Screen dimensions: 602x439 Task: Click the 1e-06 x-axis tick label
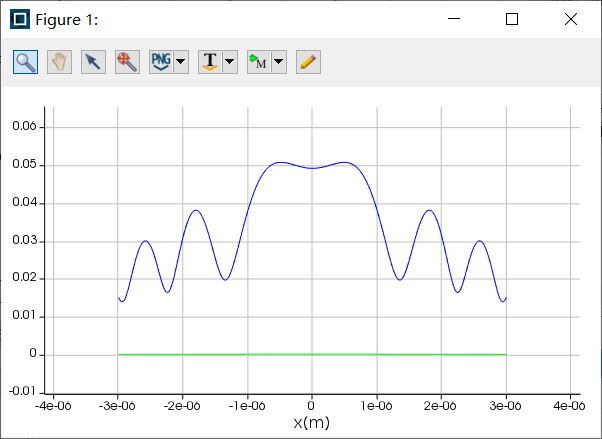point(377,406)
